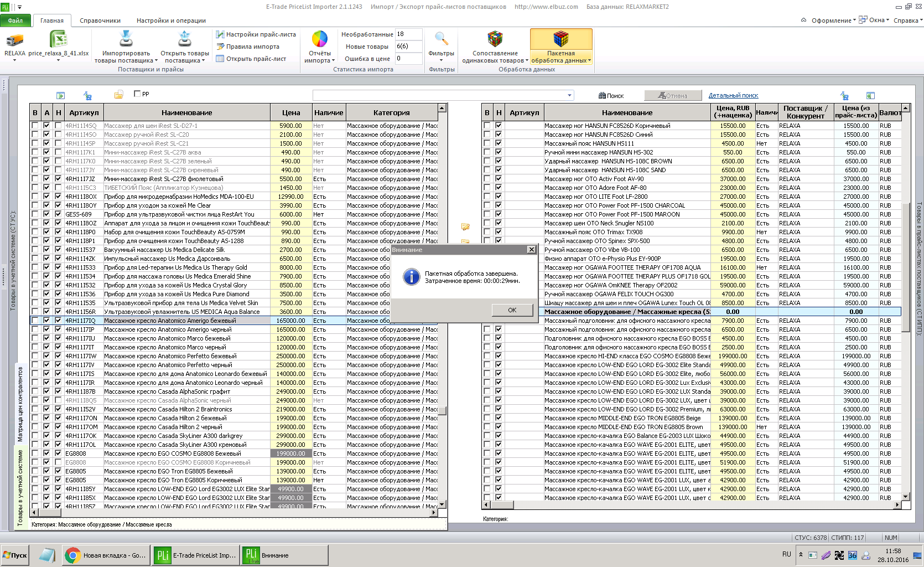This screenshot has width=924, height=567.
Task: Click the colorful 'Отчёты импорта' pie icon
Action: click(x=320, y=39)
